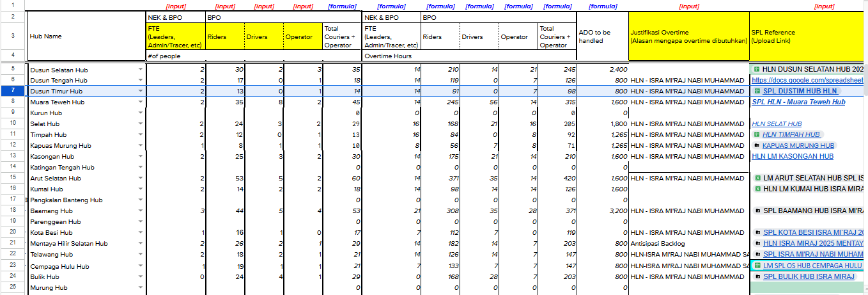Select row header 15
Screen dimensions: 868x295
[x=12, y=178]
